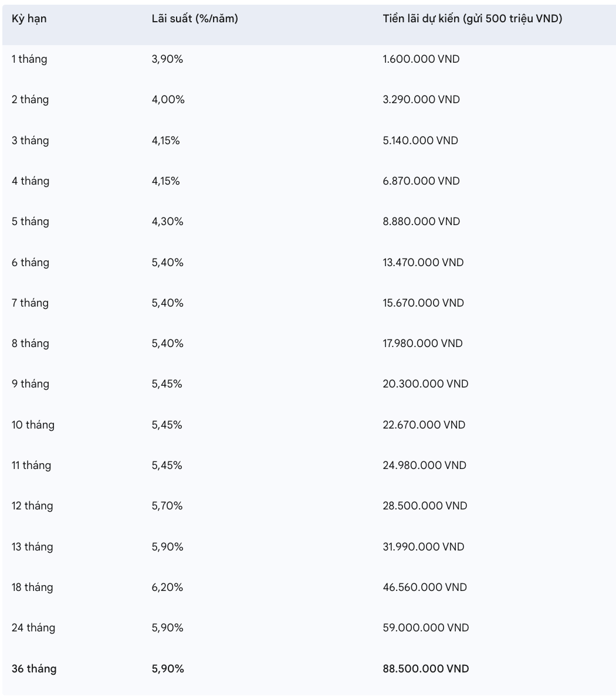
Task: Select the '8 tháng' term cell
Action: click(x=31, y=344)
